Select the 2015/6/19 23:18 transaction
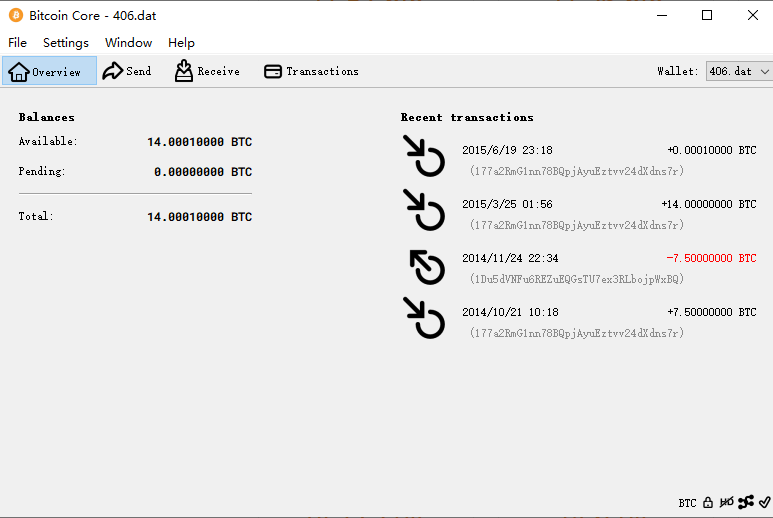Viewport: 773px width, 518px height. tap(578, 159)
